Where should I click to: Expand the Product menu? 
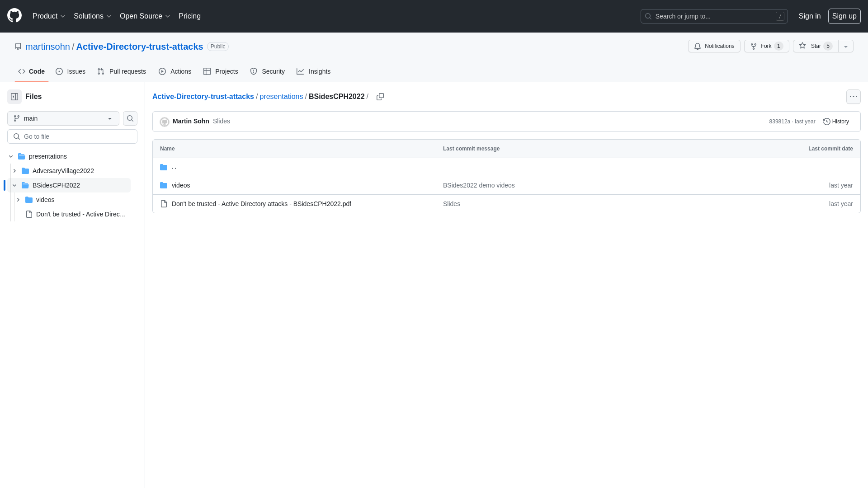(x=49, y=16)
